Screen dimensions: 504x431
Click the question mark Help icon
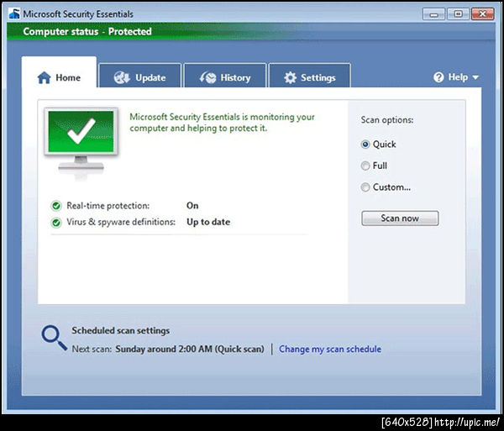pos(438,77)
